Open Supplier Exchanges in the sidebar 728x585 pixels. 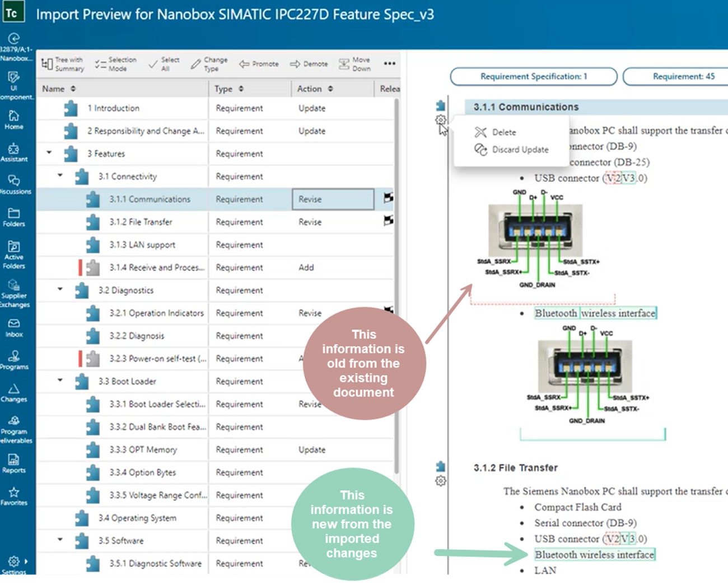(14, 293)
